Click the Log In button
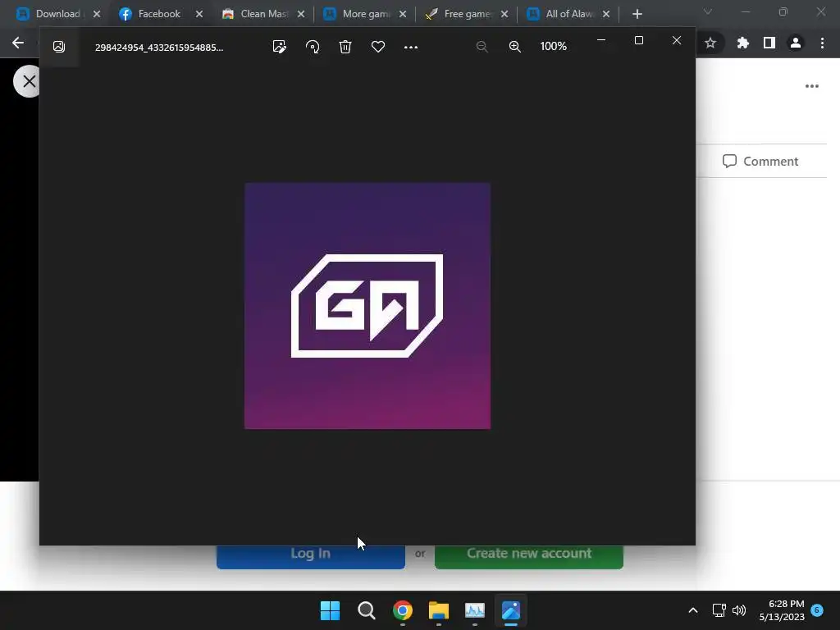Screen dimensions: 840x630 [x=311, y=556]
